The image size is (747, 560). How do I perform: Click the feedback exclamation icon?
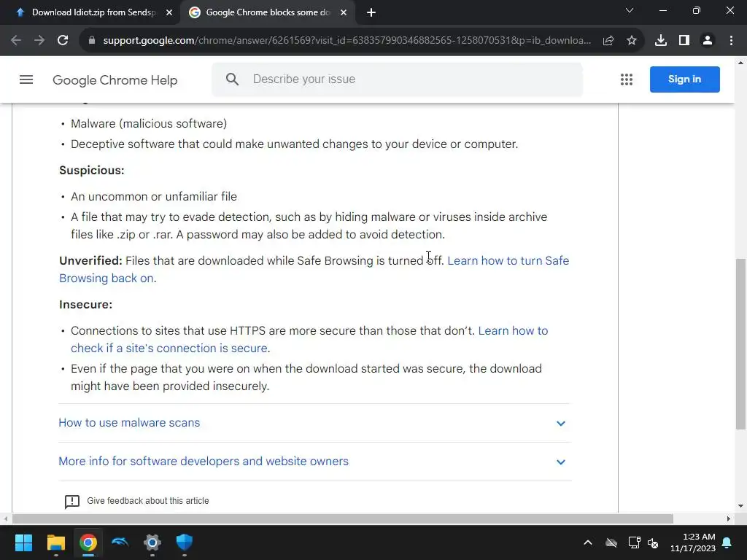[72, 502]
